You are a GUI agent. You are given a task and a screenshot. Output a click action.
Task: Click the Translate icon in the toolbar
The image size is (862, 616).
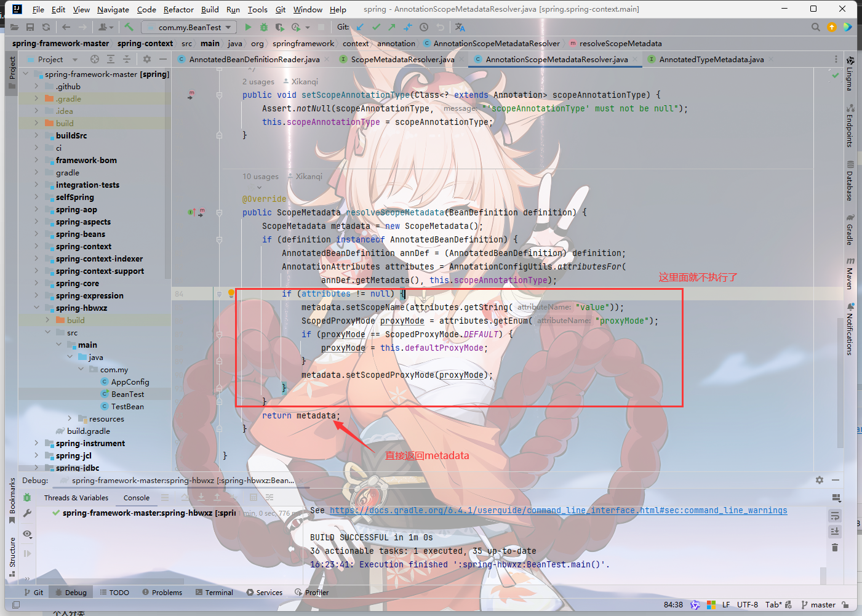tap(460, 27)
